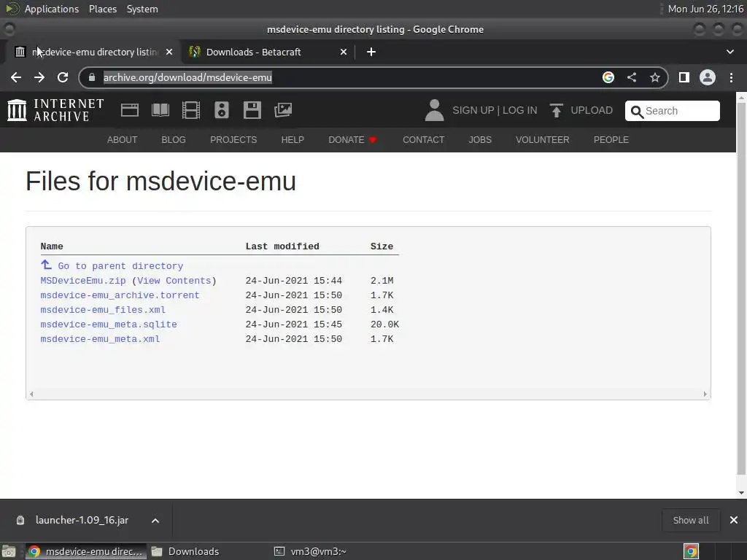
Task: Go to parent directory link
Action: 120,265
